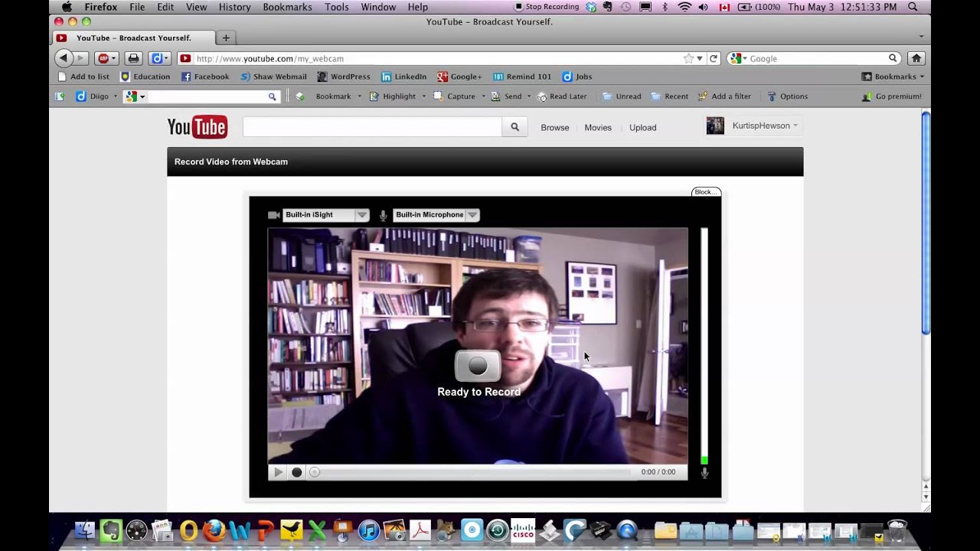Click the page vertical scrollbar

tap(926, 222)
